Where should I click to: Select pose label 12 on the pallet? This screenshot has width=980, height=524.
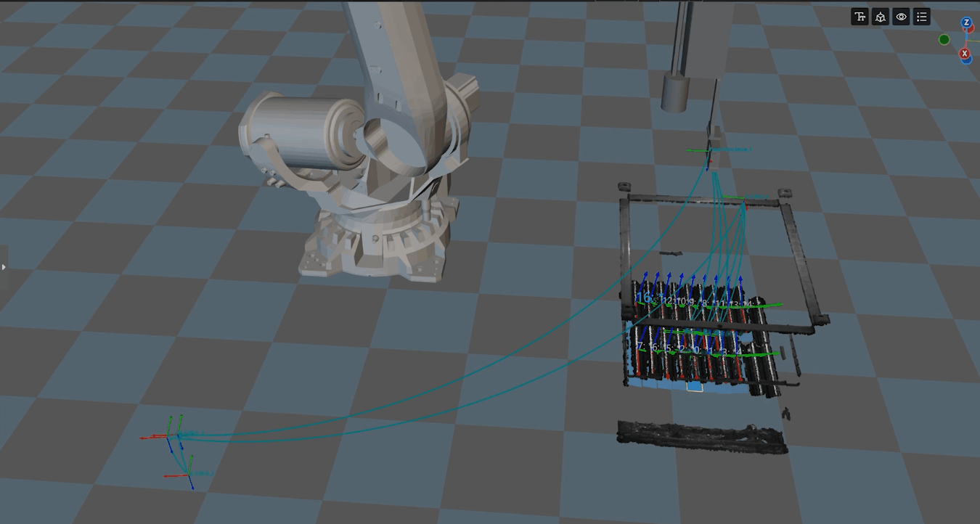click(668, 301)
